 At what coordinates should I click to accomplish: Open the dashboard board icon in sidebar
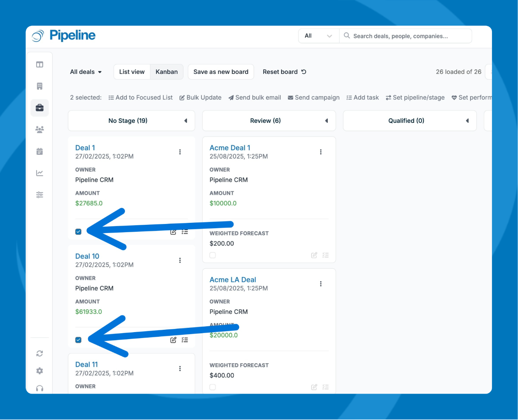pyautogui.click(x=40, y=65)
